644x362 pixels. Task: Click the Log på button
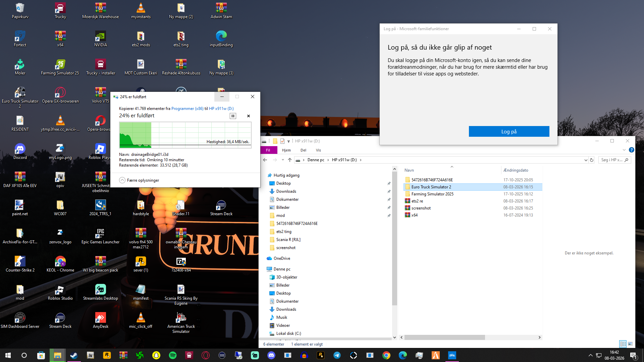coord(509,131)
